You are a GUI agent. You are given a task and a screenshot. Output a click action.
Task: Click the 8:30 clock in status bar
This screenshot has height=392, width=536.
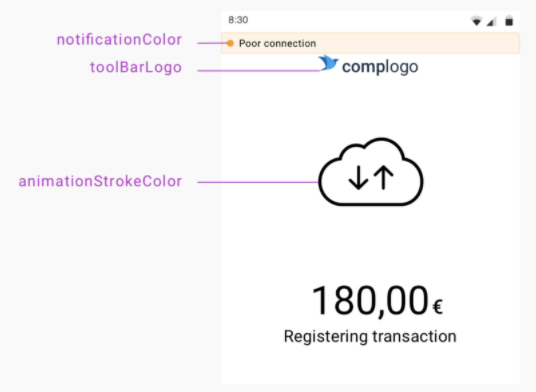click(238, 20)
